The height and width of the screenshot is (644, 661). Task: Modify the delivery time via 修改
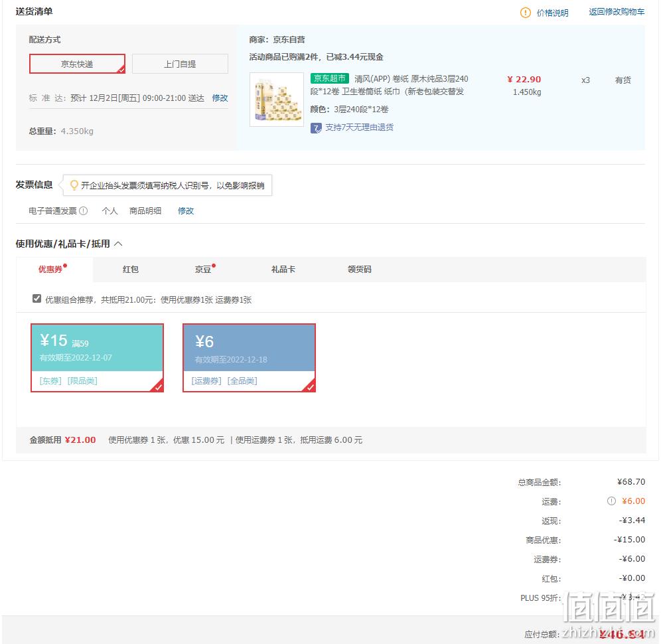[x=220, y=98]
